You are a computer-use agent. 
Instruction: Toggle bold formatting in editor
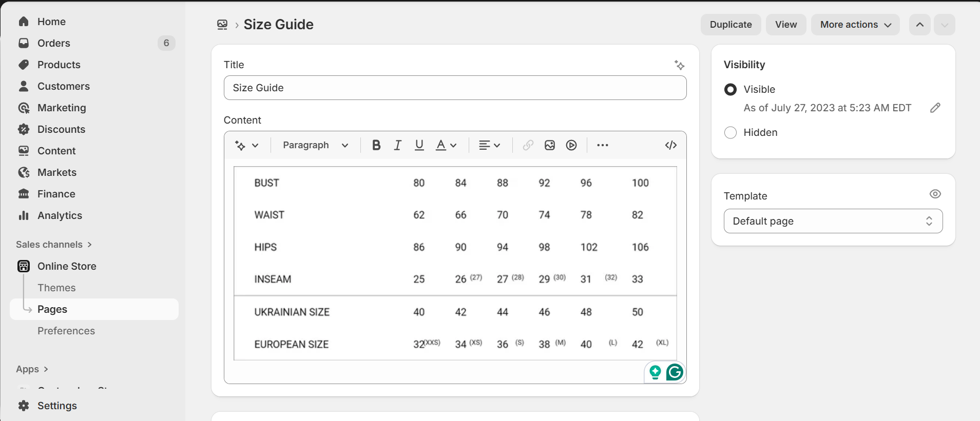376,145
